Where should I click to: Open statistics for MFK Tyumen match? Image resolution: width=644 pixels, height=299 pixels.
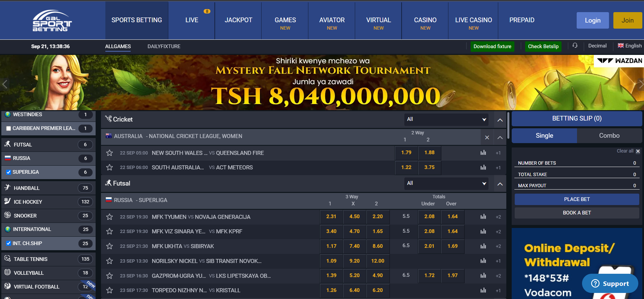[x=483, y=217]
